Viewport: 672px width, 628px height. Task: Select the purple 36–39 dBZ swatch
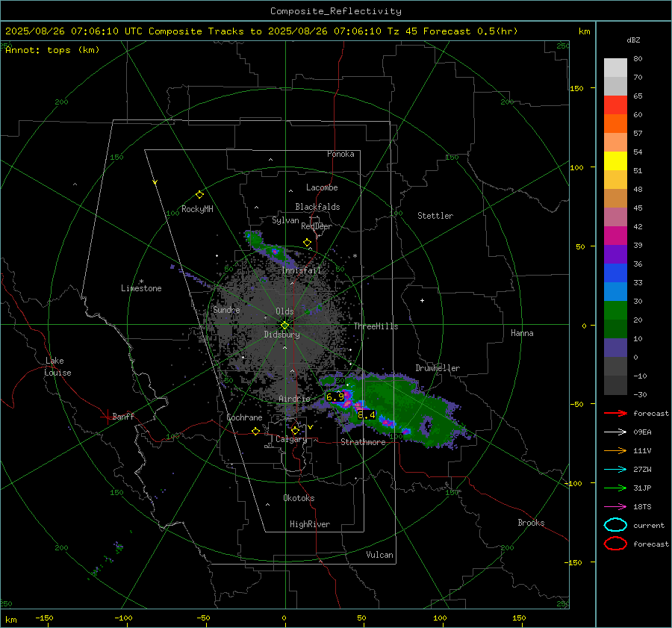615,255
